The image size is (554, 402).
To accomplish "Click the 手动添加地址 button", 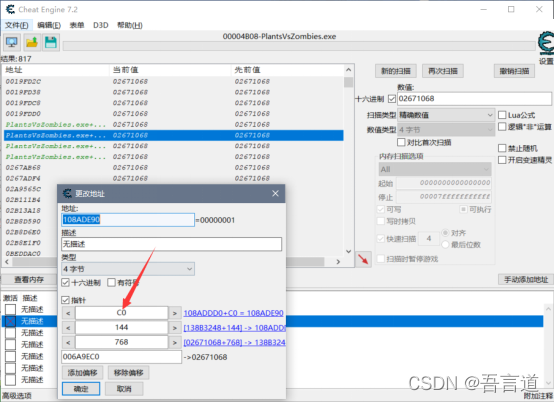I will (526, 280).
